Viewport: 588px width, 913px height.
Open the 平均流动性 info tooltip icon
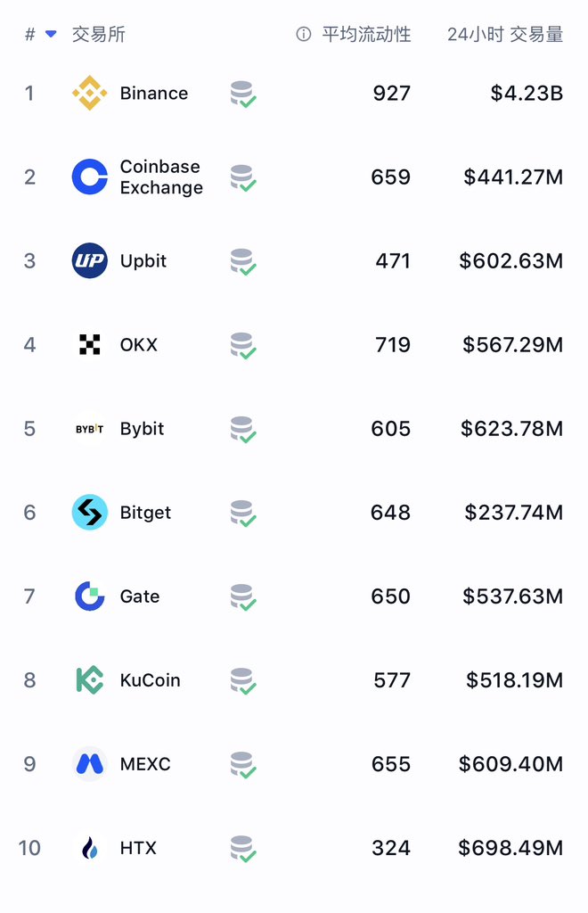click(x=304, y=35)
